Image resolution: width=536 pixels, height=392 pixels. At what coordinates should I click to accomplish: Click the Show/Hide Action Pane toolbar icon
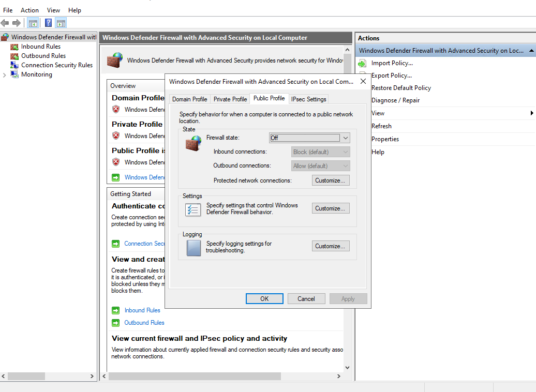point(61,23)
